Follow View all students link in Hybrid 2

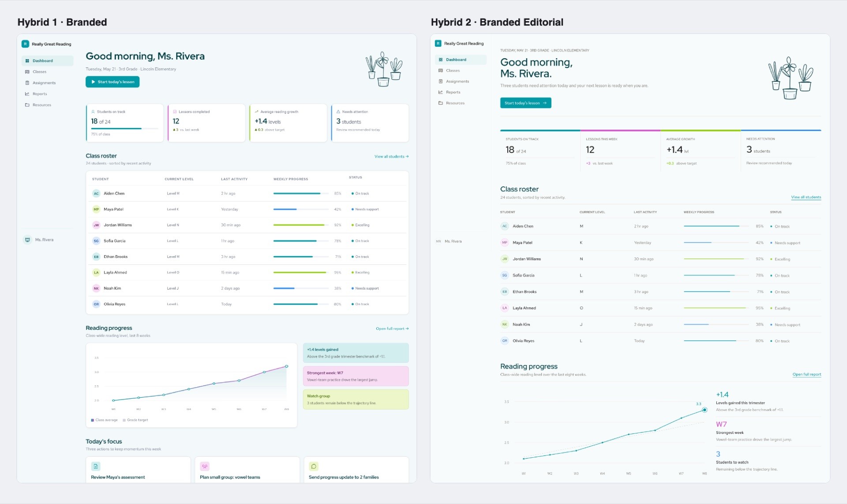pyautogui.click(x=806, y=197)
